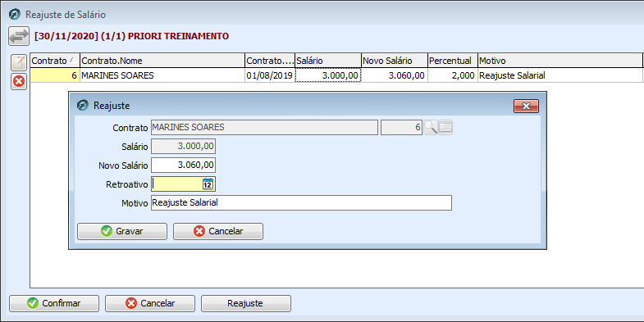Click the bottom Cancelar button

pos(150,303)
